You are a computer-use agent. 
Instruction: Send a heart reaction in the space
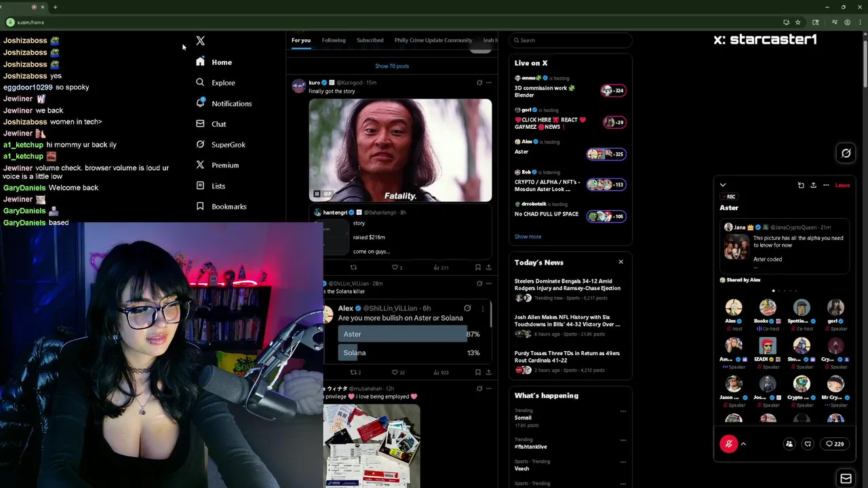[x=808, y=444]
